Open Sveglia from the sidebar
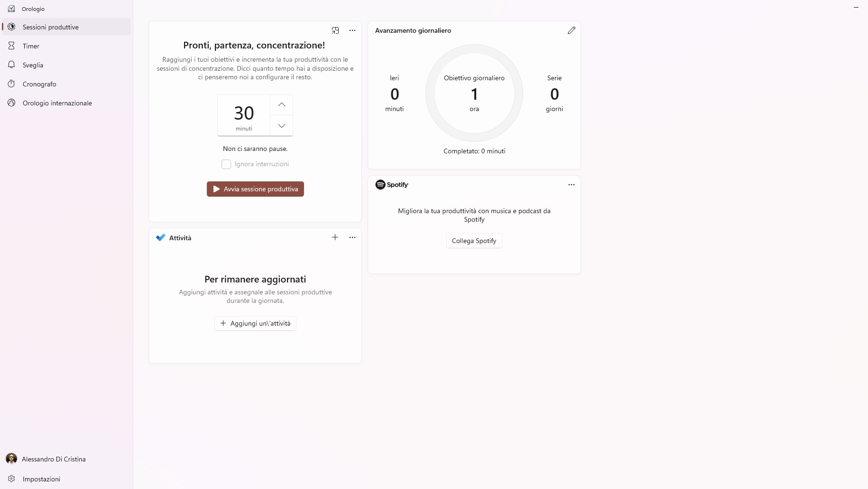The image size is (868, 489). [33, 65]
